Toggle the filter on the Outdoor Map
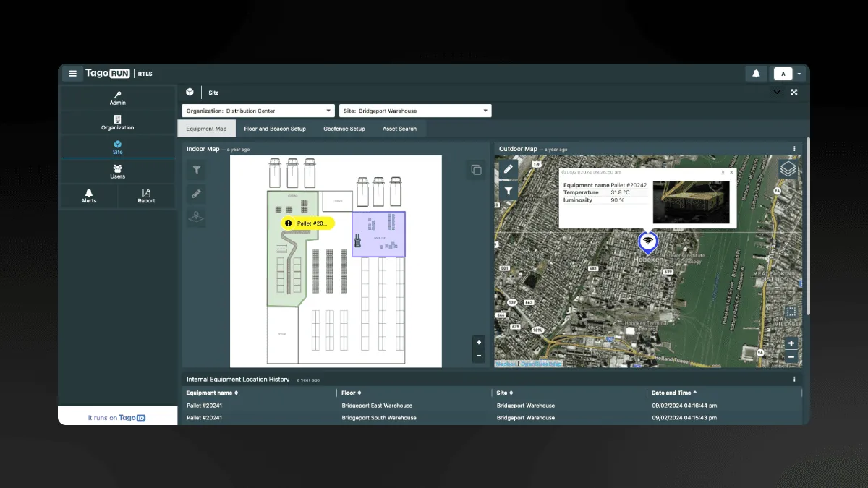 (x=508, y=190)
